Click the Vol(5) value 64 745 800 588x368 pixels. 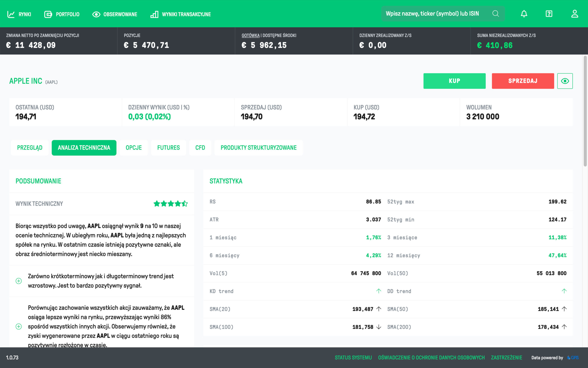coord(366,273)
